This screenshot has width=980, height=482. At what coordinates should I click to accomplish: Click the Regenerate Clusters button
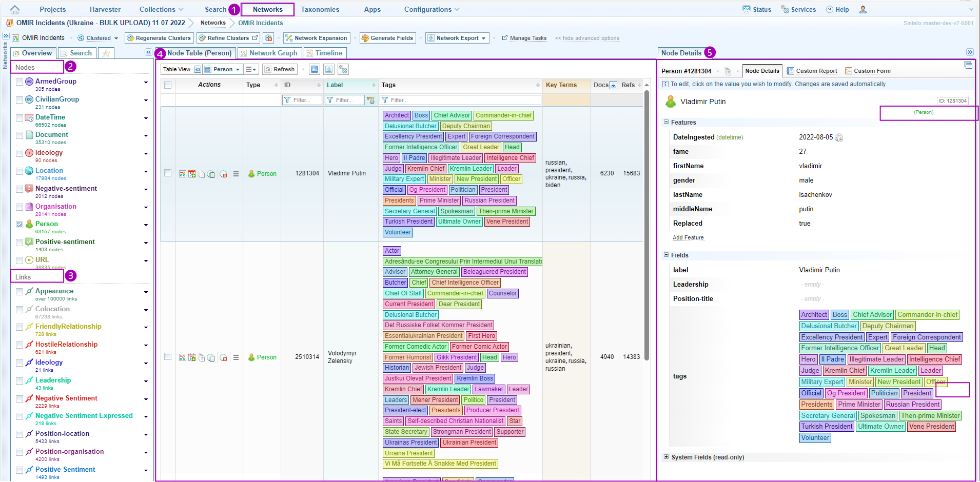click(159, 38)
